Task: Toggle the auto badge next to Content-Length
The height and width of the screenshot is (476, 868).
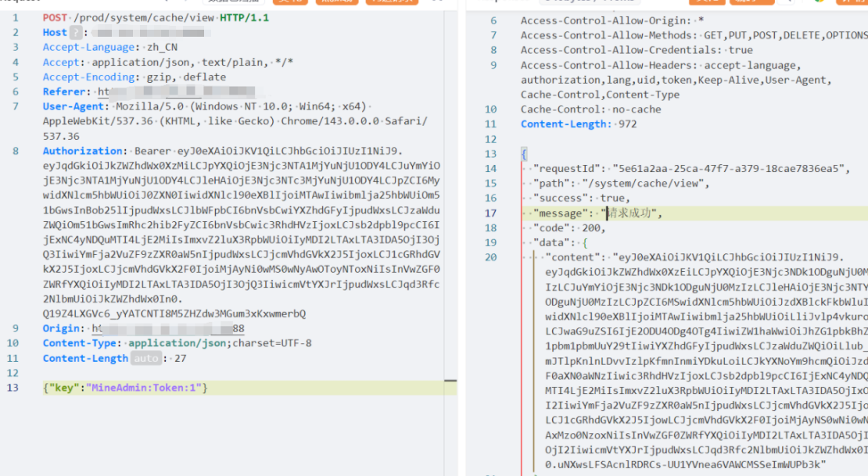Action: [x=145, y=359]
